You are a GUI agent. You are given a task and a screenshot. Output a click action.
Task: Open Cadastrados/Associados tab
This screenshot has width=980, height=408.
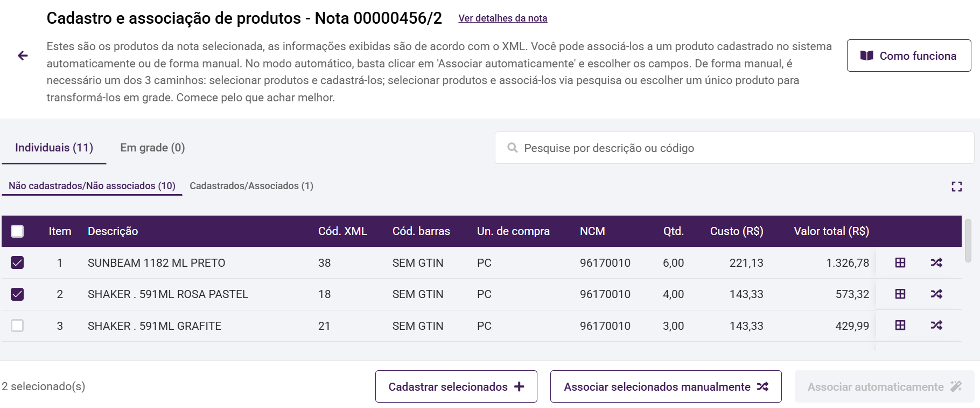(x=251, y=186)
